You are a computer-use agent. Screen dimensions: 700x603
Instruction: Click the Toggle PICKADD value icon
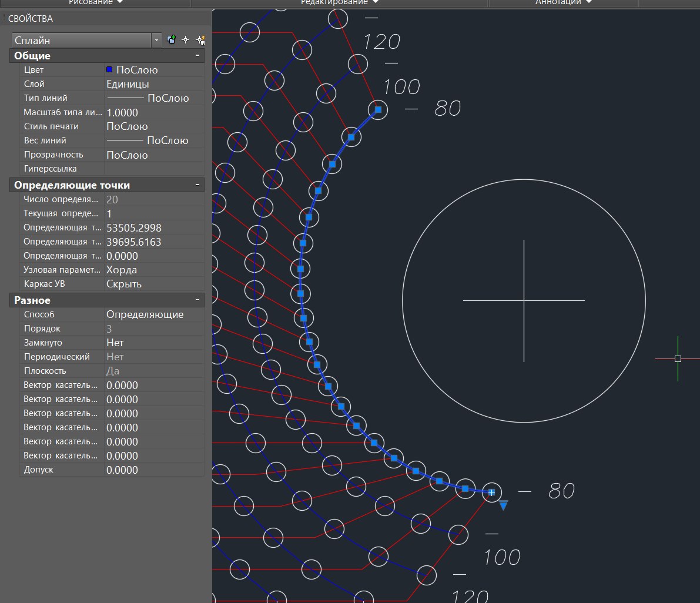(172, 40)
